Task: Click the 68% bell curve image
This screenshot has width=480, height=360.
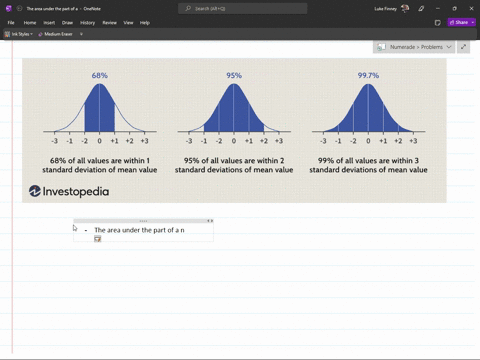Action: pyautogui.click(x=100, y=108)
